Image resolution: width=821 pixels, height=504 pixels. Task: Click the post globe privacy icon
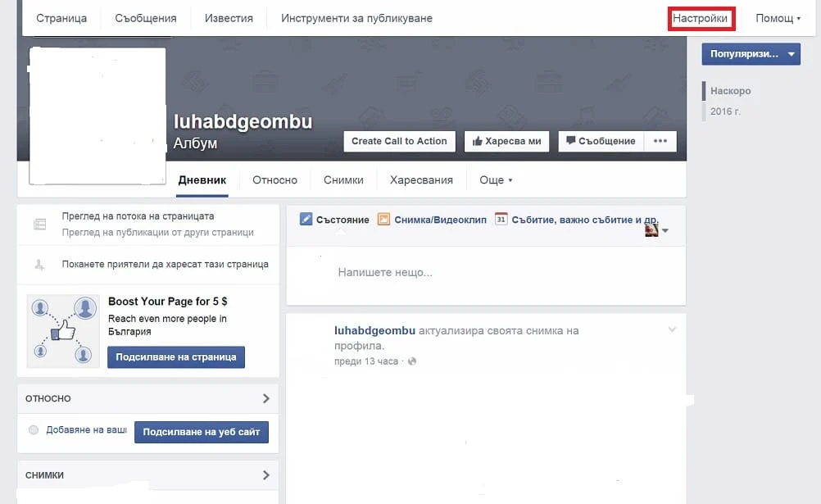(x=412, y=361)
